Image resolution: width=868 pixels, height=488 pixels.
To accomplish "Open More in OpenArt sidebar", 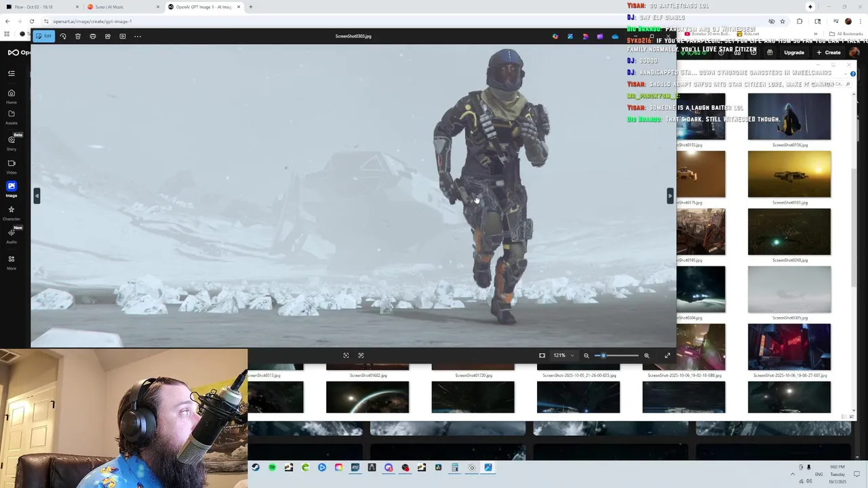I will click(x=12, y=262).
